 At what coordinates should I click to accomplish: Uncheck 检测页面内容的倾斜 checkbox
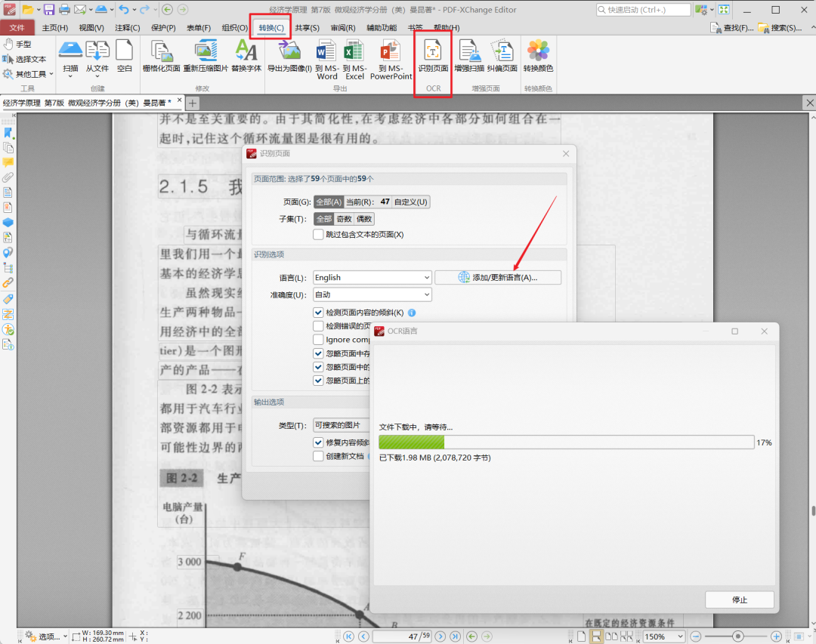[x=318, y=313]
